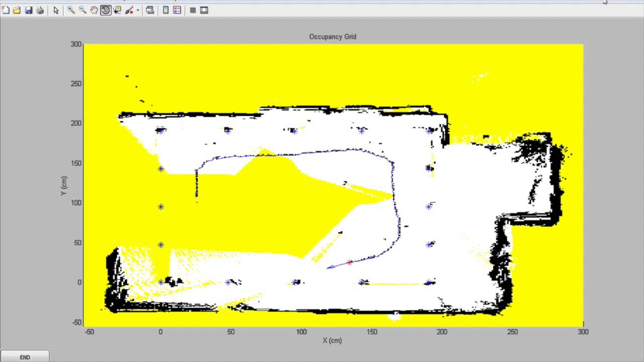Screen dimensions: 644x362
Task: Print the figure
Action: pos(40,10)
